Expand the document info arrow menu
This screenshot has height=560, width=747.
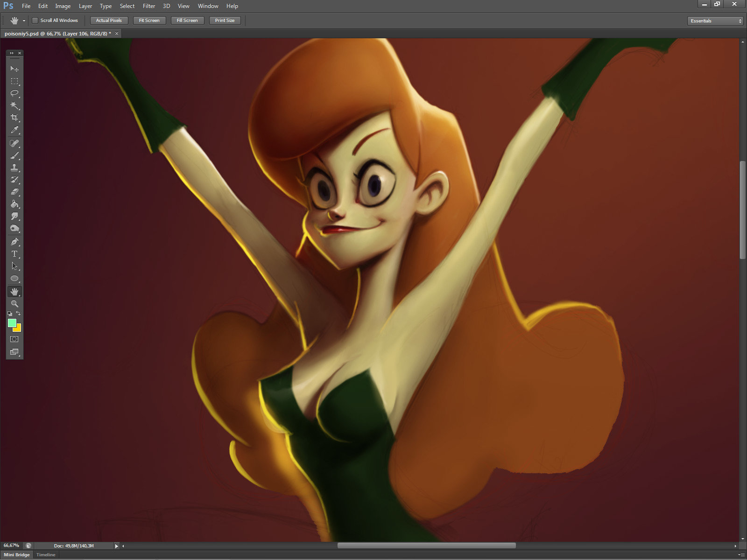click(116, 546)
